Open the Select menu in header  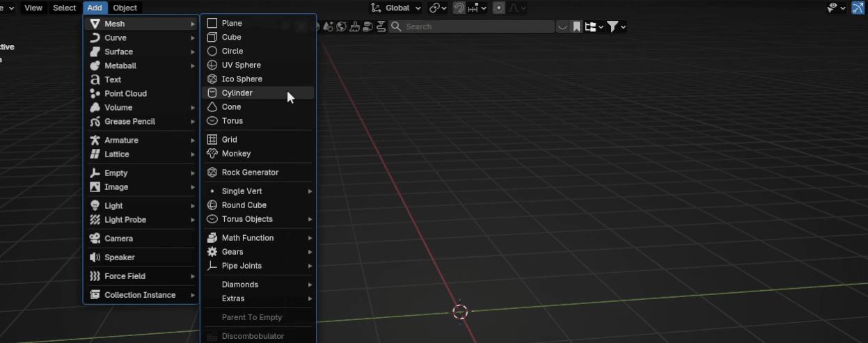[x=65, y=8]
